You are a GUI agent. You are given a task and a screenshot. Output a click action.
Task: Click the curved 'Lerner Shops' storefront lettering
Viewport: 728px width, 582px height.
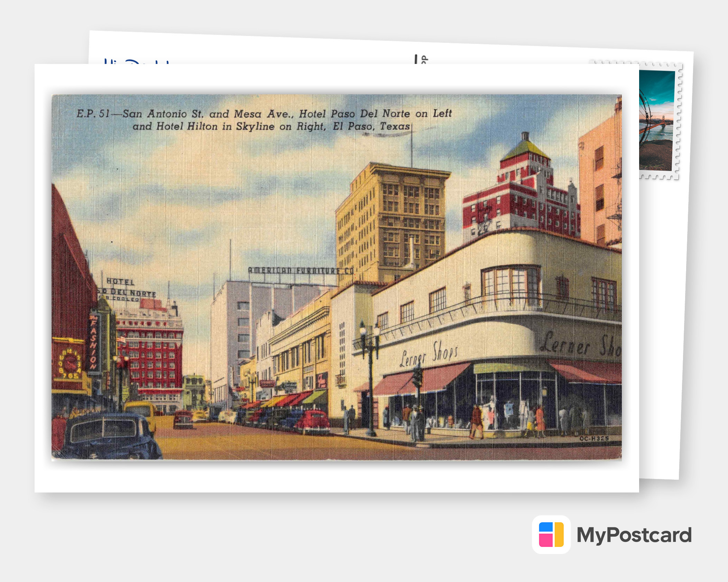click(429, 354)
